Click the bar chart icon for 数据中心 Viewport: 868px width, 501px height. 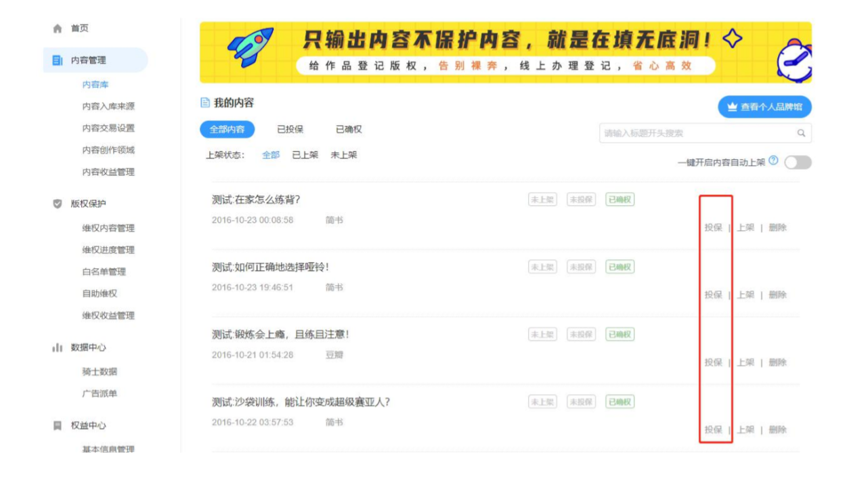coord(58,348)
